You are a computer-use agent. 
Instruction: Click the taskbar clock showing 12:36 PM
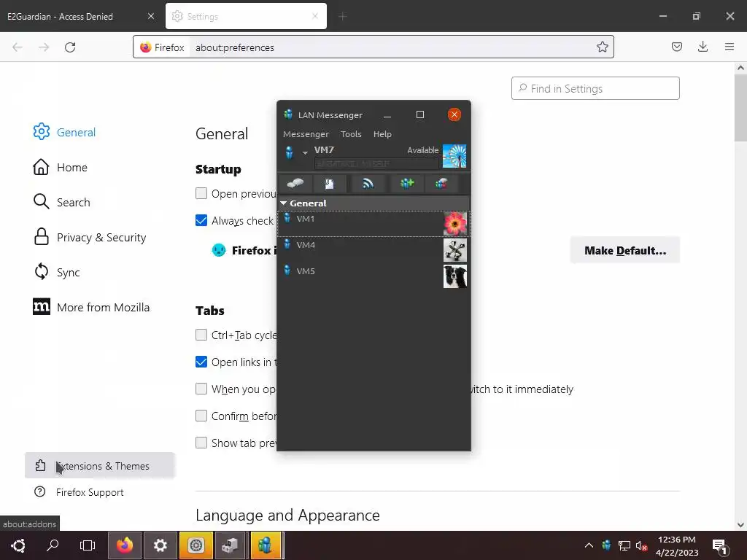click(676, 540)
